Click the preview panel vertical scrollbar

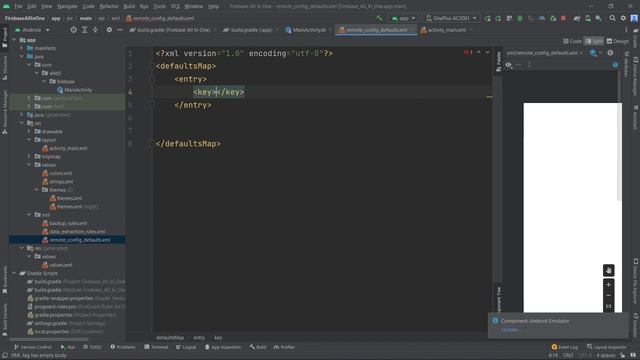click(x=620, y=137)
